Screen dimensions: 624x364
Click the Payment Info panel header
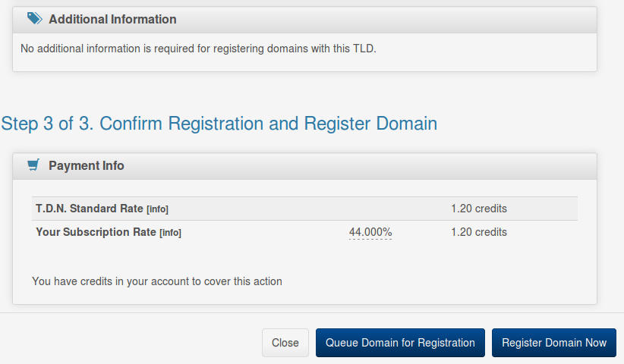(x=305, y=166)
